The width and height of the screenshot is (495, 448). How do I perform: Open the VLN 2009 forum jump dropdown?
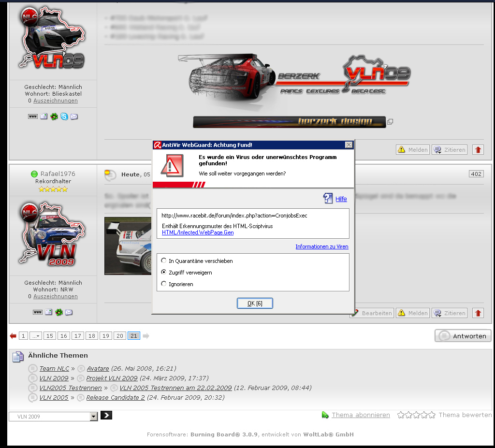[94, 417]
